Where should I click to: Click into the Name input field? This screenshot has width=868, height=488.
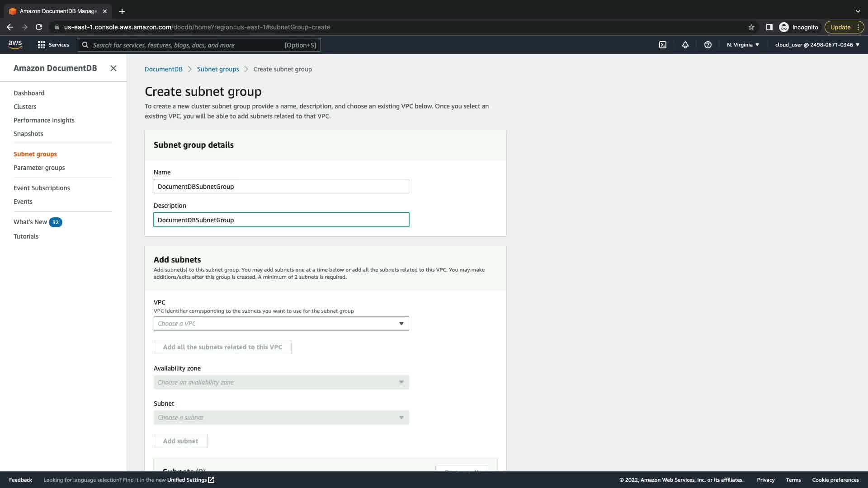click(281, 186)
